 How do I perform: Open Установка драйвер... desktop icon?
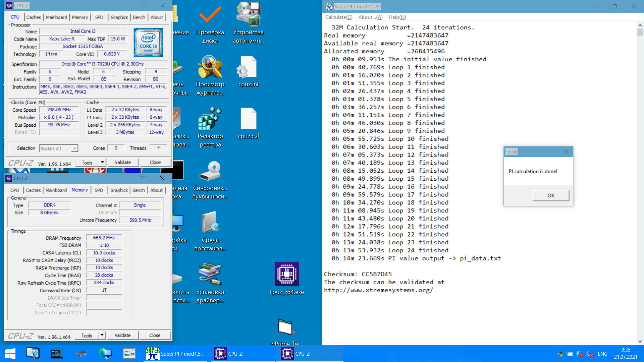pos(210,283)
